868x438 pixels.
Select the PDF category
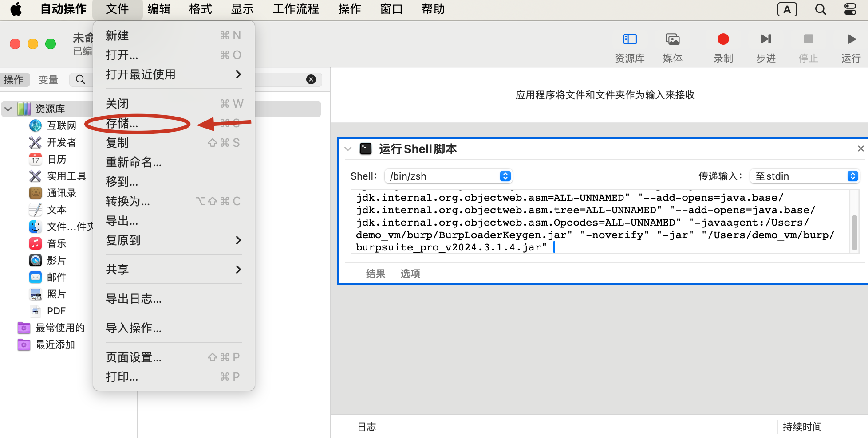[48, 311]
